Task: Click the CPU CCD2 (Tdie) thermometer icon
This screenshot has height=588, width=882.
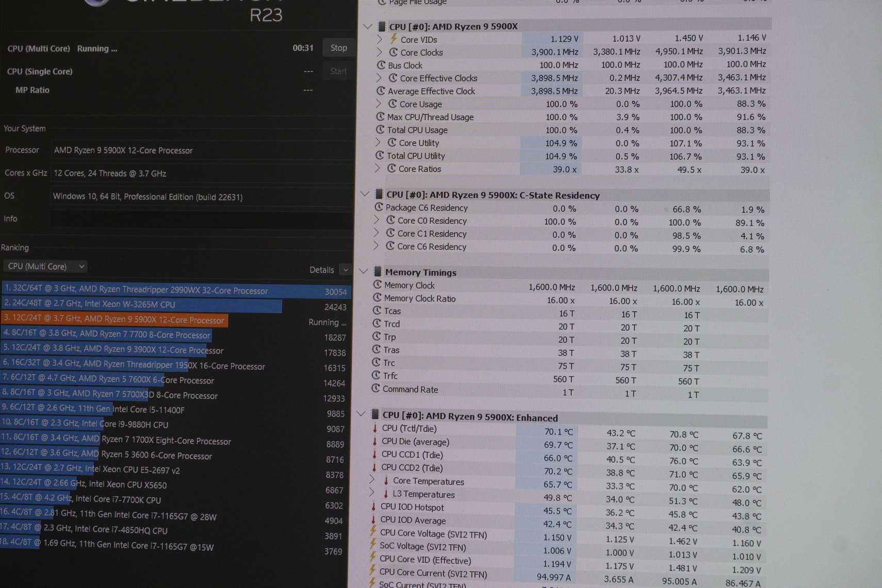Action: pos(374,467)
